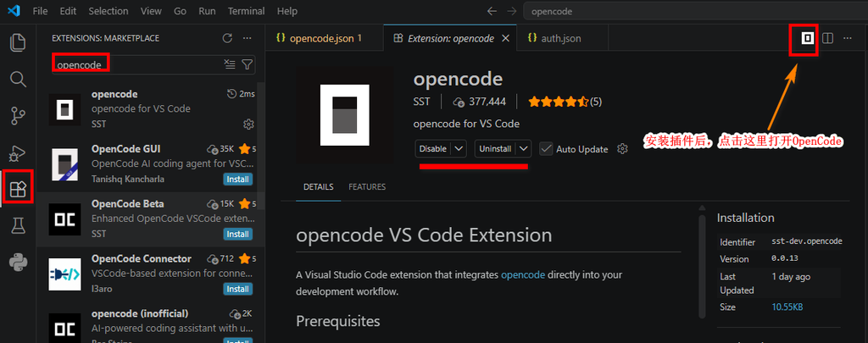Open the Terminal menu
868x343 pixels.
247,11
